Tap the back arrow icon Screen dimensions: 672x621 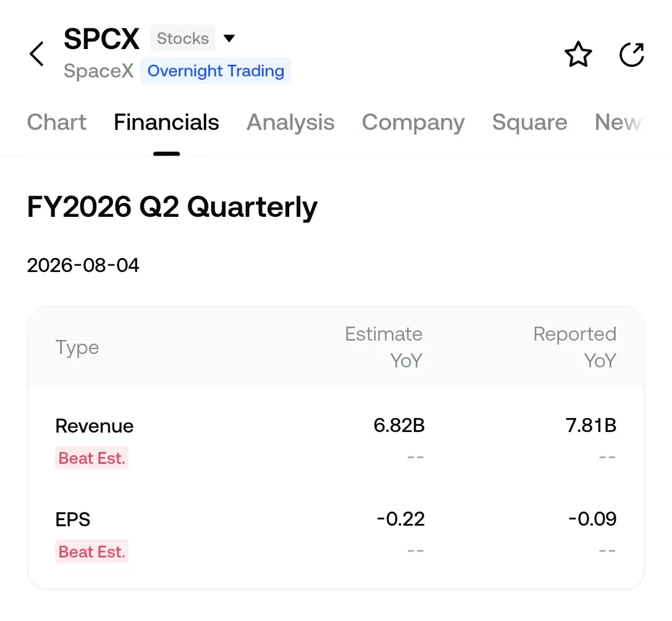(37, 54)
